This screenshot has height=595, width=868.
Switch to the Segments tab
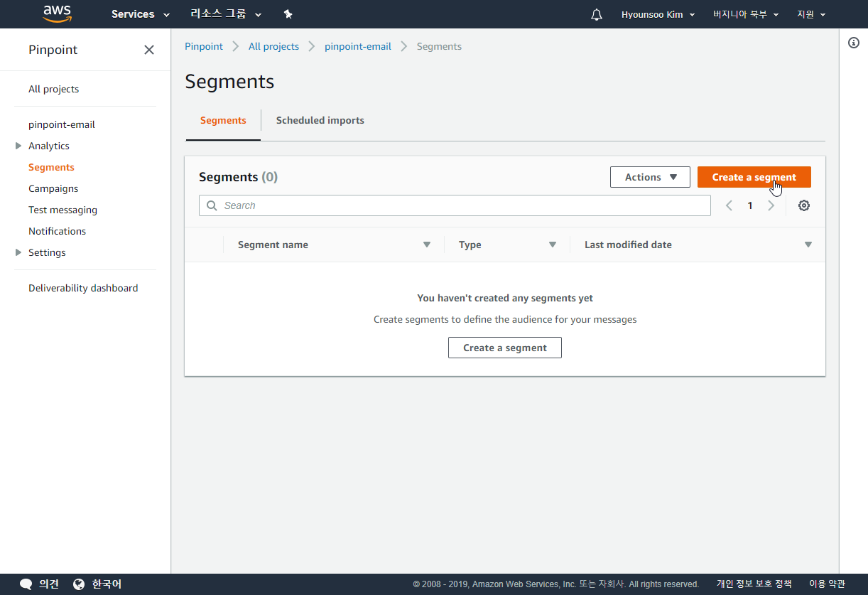point(223,120)
